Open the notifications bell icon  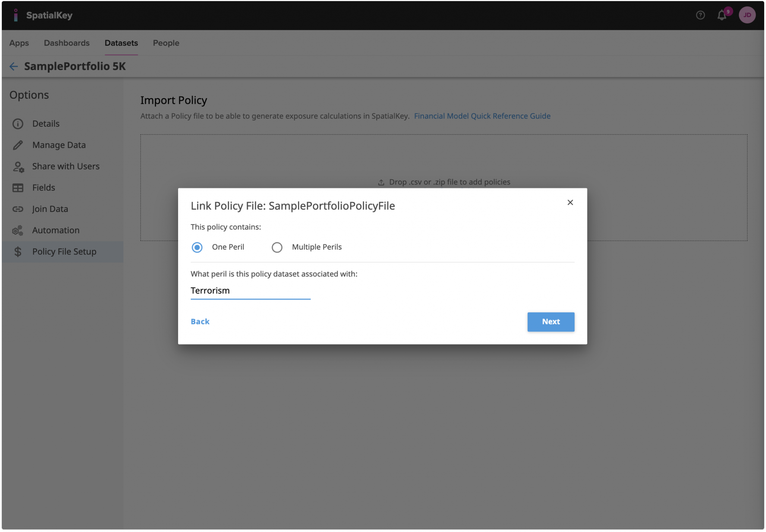pos(722,15)
